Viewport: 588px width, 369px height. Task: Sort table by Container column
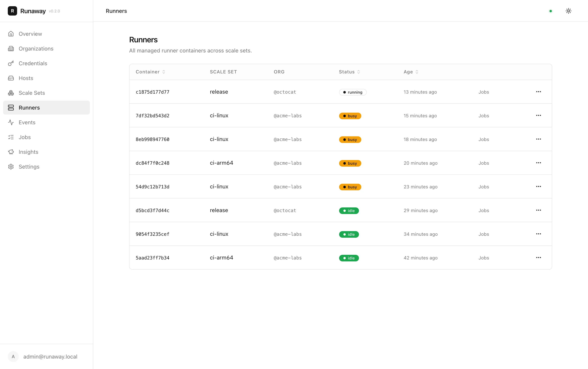[x=150, y=72]
